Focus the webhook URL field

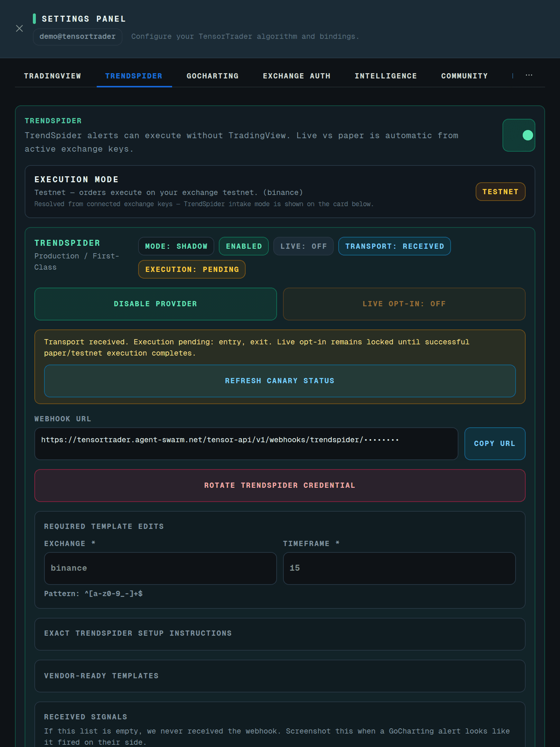tap(246, 444)
